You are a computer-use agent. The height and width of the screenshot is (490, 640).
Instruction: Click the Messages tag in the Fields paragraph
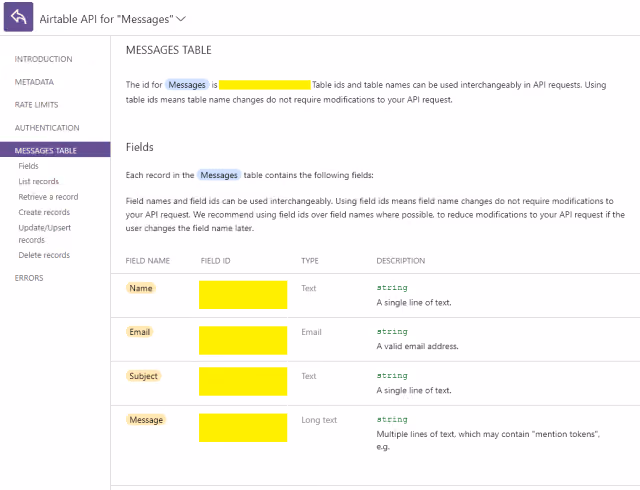(219, 175)
